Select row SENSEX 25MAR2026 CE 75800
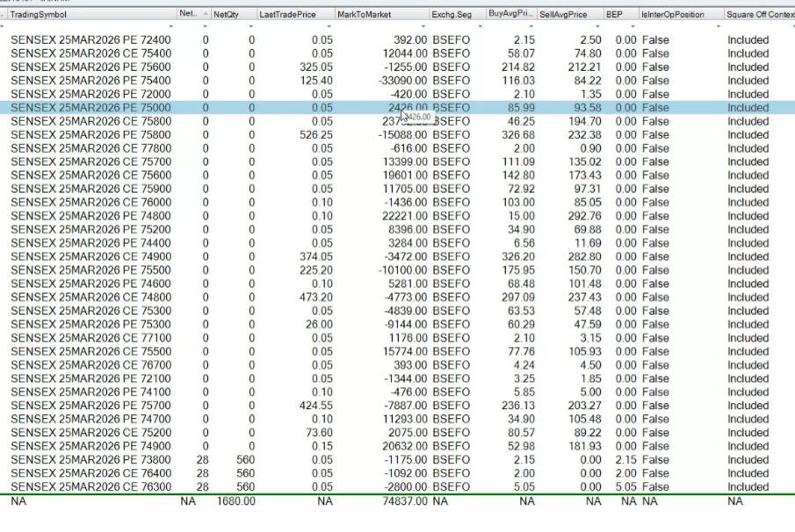 397,122
